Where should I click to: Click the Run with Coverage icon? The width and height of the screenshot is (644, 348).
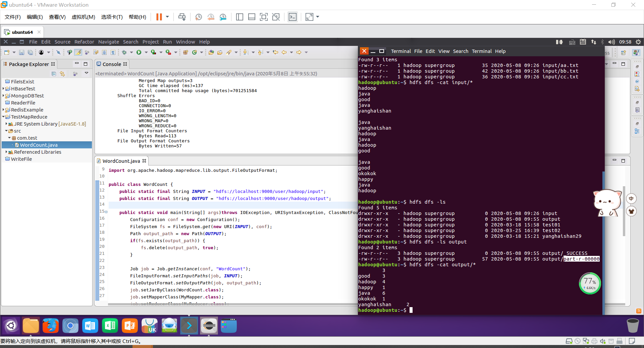point(154,52)
